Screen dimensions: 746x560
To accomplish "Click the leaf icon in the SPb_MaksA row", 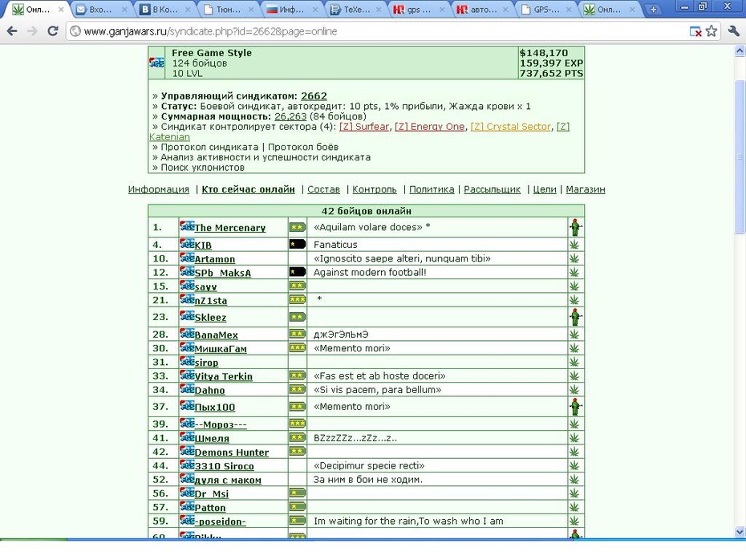I will 574,272.
